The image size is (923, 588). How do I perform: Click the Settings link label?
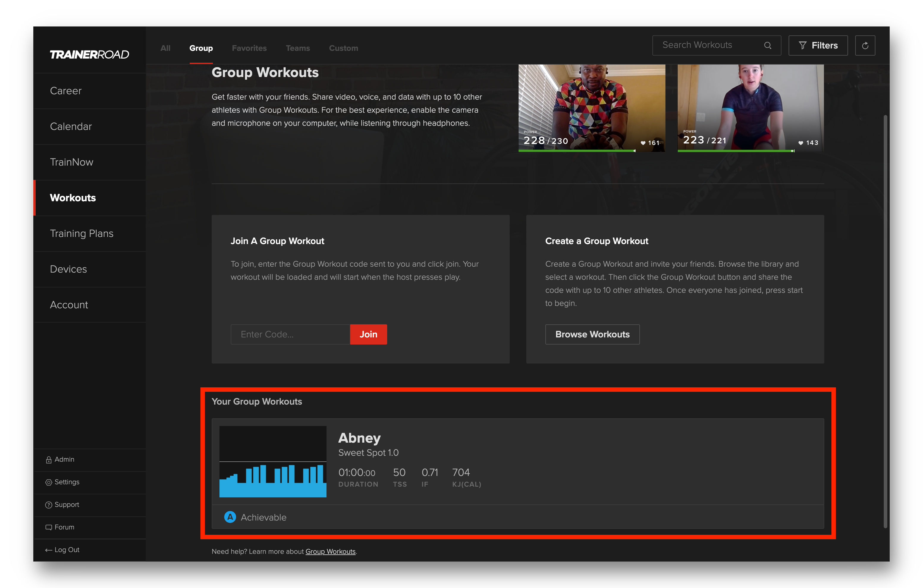pos(67,482)
